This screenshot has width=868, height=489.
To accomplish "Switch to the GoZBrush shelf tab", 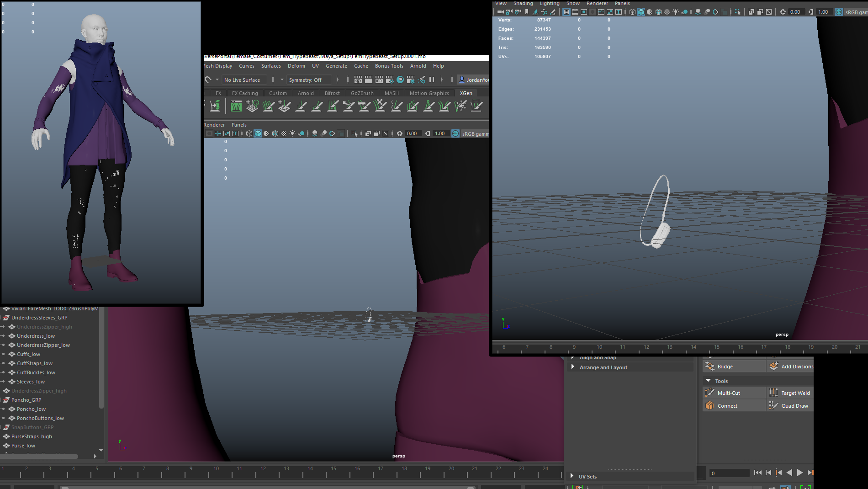I will (x=362, y=93).
